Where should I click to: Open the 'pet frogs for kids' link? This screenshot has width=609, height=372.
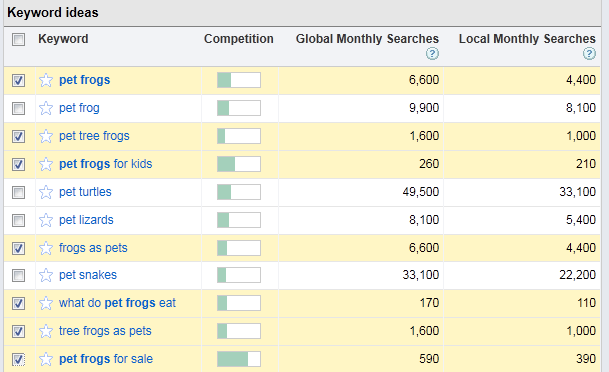pyautogui.click(x=105, y=164)
